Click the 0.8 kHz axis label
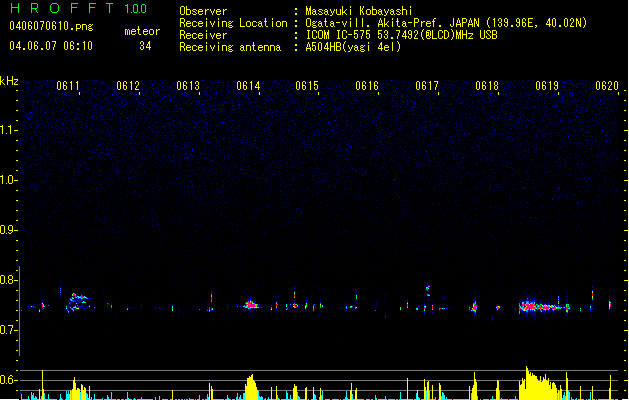The image size is (629, 400). point(8,280)
